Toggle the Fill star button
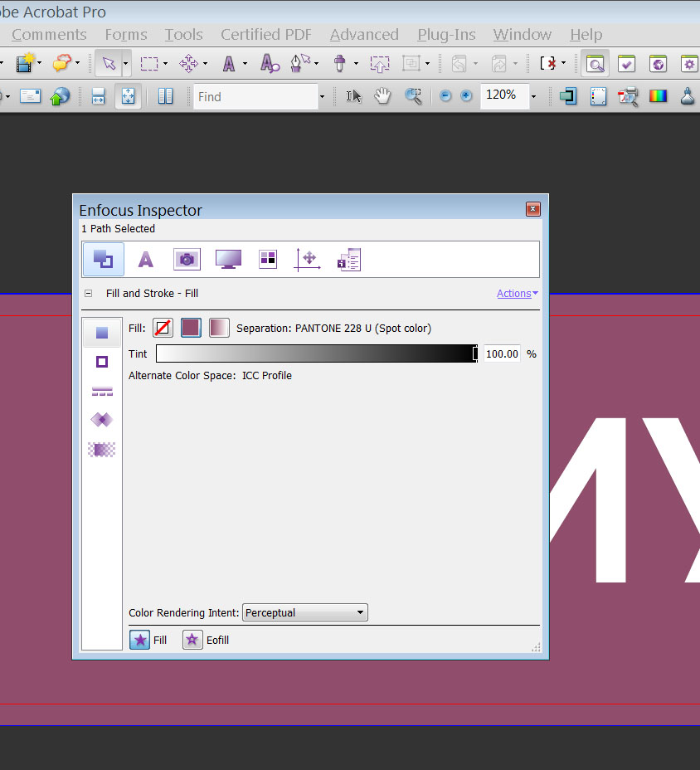 point(139,640)
